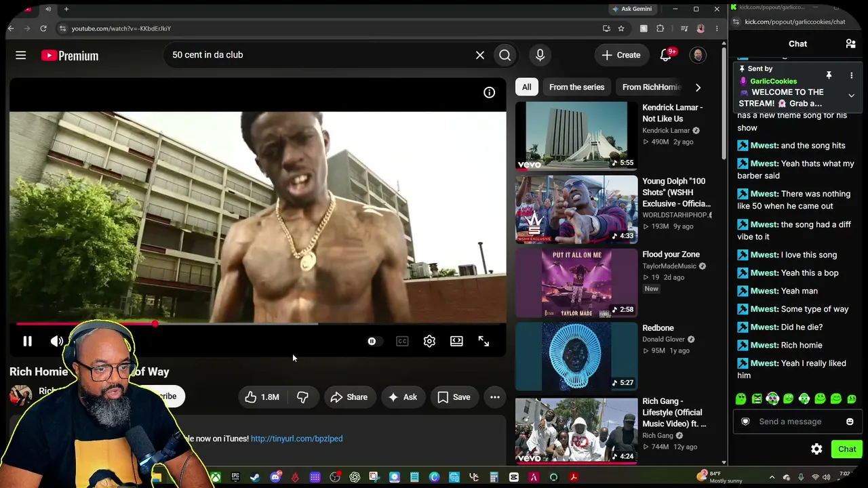Open the Create menu

pyautogui.click(x=620, y=55)
